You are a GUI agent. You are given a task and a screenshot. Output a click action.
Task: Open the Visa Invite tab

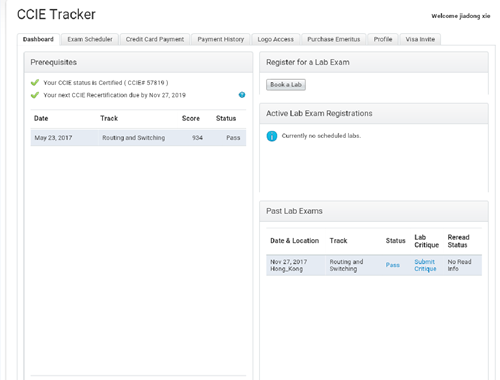point(420,39)
